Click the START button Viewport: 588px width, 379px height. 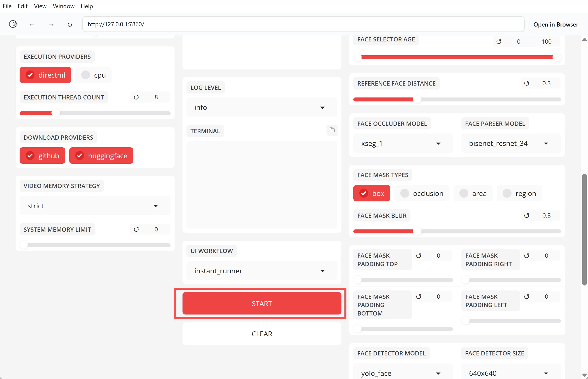click(262, 303)
